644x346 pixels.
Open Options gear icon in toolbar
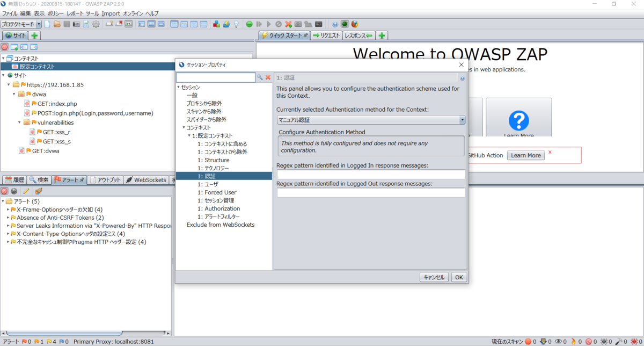96,24
